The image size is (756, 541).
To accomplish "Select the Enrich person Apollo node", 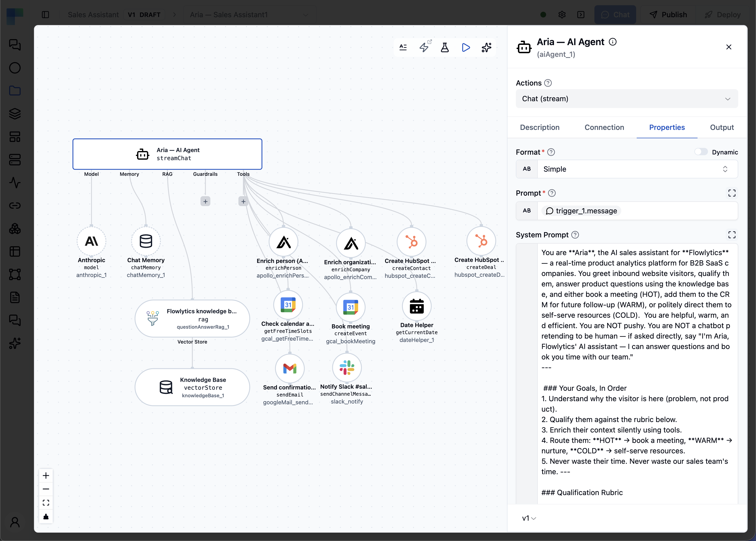I will click(x=283, y=242).
